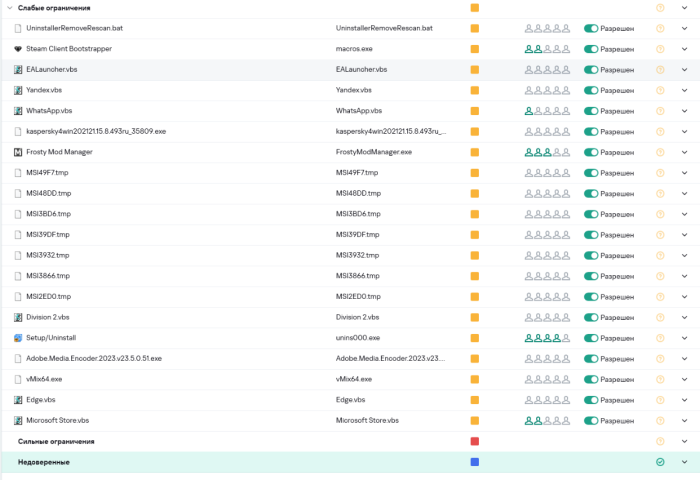Open the dropdown chevron for Edge.vbs row

pos(685,400)
